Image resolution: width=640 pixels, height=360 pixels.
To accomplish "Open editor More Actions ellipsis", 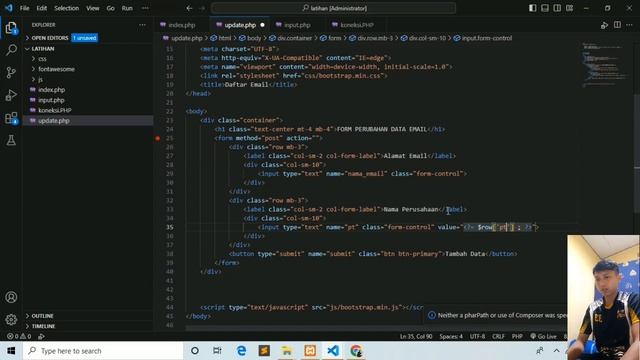I will pos(629,25).
